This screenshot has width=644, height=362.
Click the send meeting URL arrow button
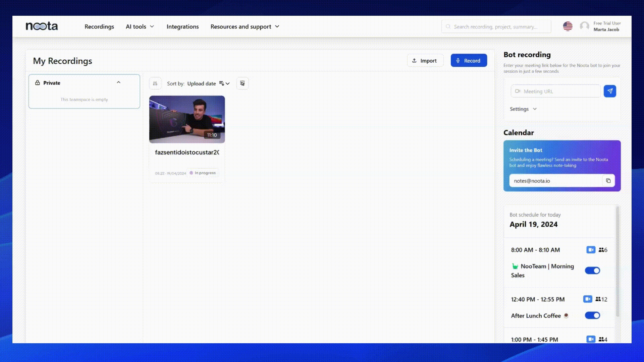tap(609, 91)
